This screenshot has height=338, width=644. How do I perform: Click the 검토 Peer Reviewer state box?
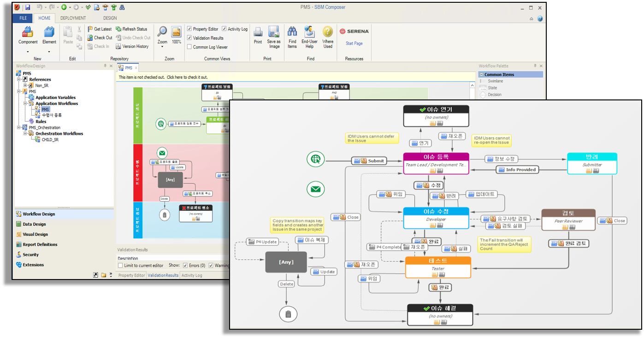[568, 220]
